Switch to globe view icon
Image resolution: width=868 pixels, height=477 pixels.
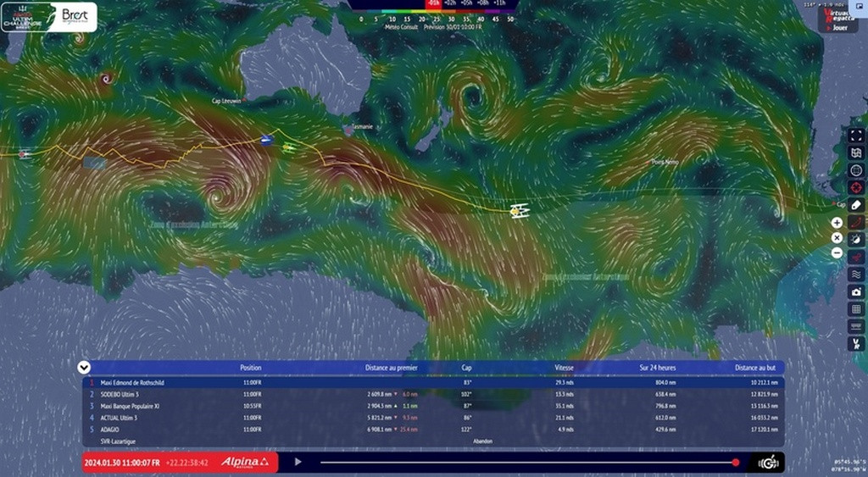point(856,170)
